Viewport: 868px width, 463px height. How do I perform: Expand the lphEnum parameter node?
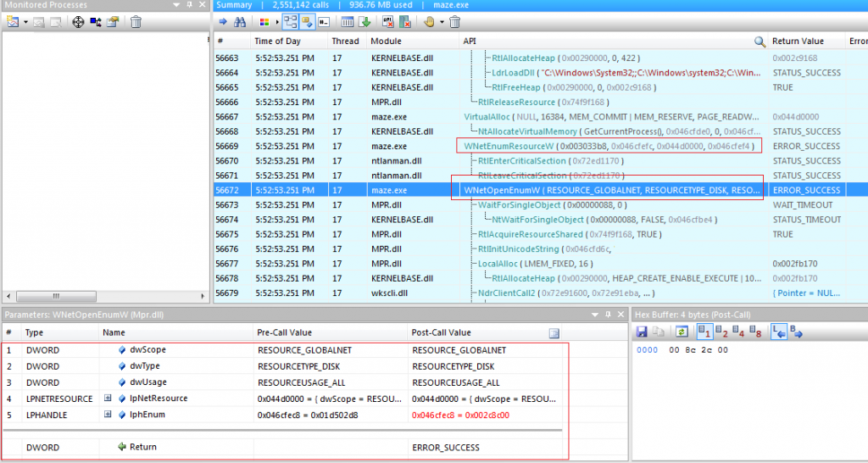tap(108, 414)
